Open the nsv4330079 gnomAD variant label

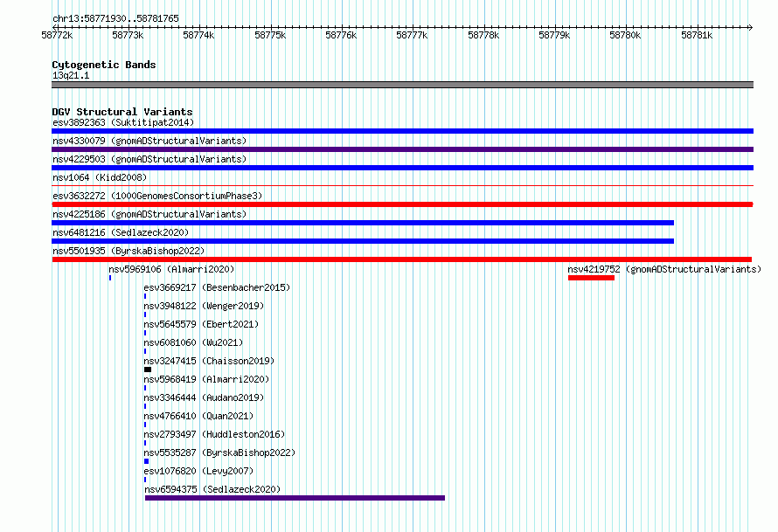tap(149, 141)
